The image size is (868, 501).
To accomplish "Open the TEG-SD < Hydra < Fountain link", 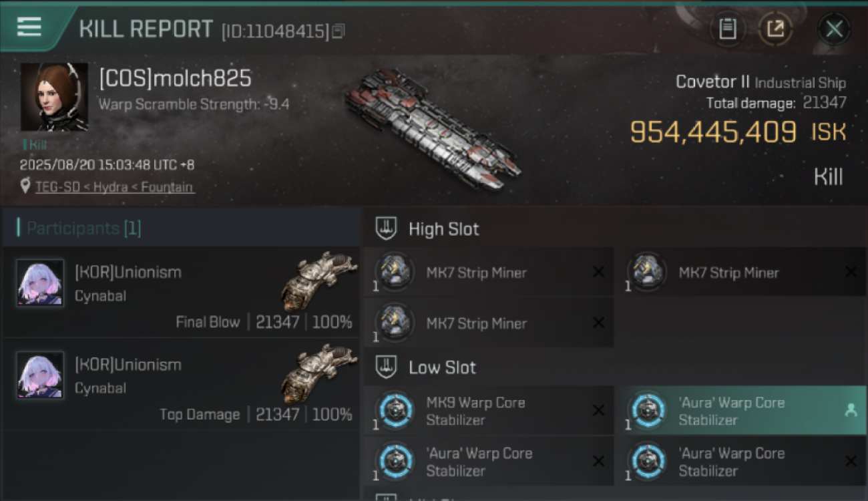I will click(115, 187).
